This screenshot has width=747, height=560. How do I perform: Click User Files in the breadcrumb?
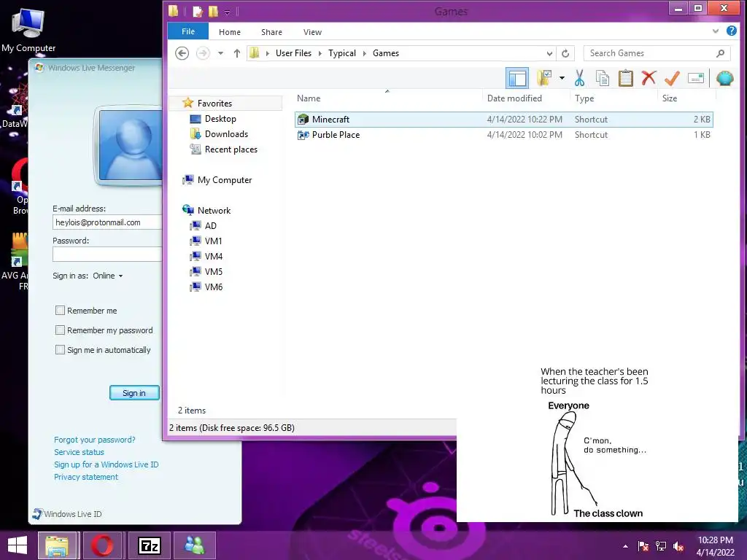tap(293, 53)
